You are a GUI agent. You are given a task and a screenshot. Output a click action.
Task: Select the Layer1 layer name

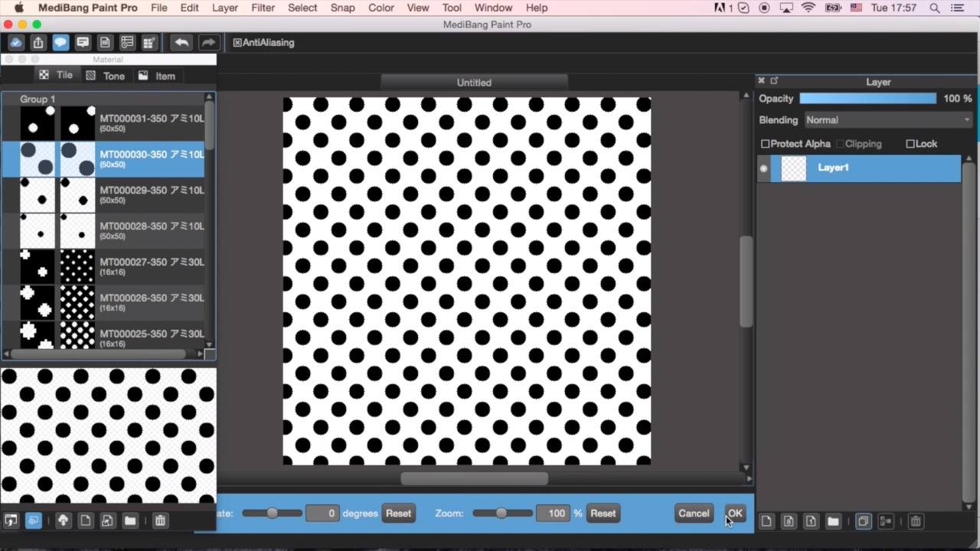click(833, 168)
